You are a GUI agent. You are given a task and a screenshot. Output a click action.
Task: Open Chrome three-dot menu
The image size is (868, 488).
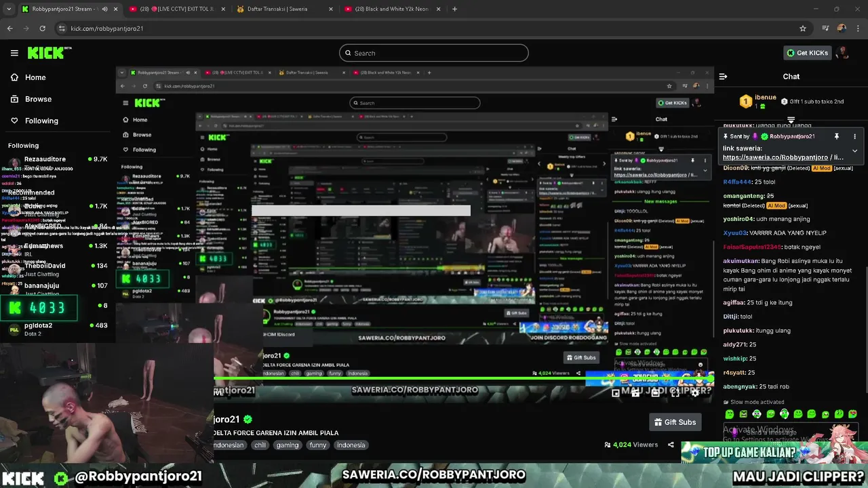[858, 28]
